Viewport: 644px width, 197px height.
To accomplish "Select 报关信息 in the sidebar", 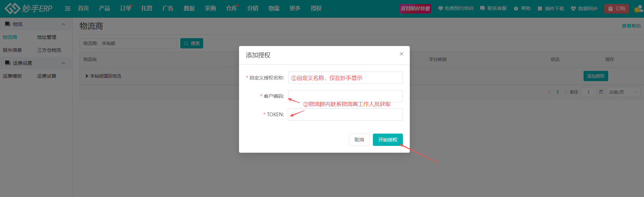I will (x=12, y=50).
